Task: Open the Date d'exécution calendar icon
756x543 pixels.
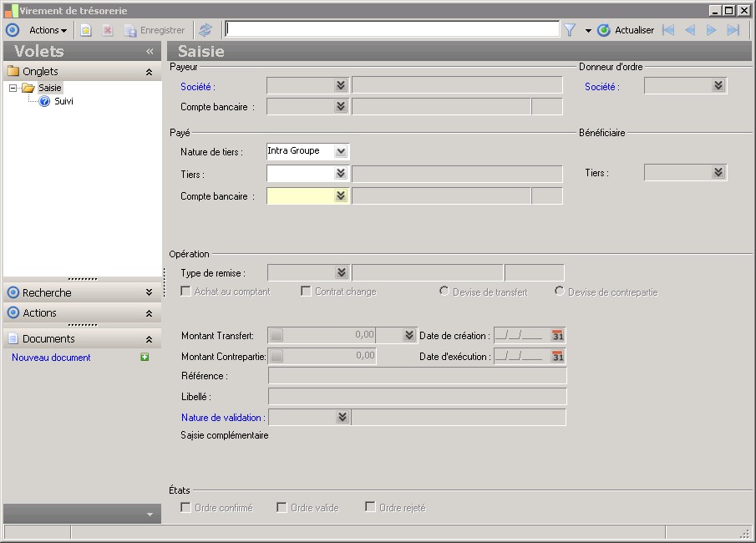Action: [558, 357]
